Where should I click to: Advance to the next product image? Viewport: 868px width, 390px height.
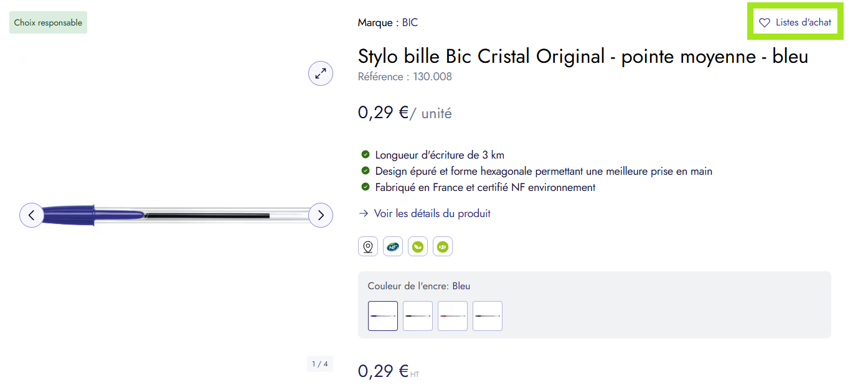click(321, 215)
